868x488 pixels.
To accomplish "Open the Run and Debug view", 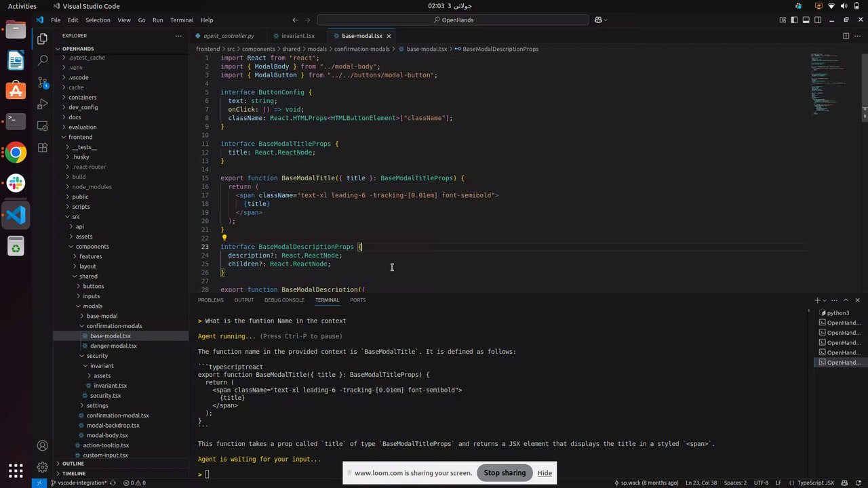I will tap(42, 104).
